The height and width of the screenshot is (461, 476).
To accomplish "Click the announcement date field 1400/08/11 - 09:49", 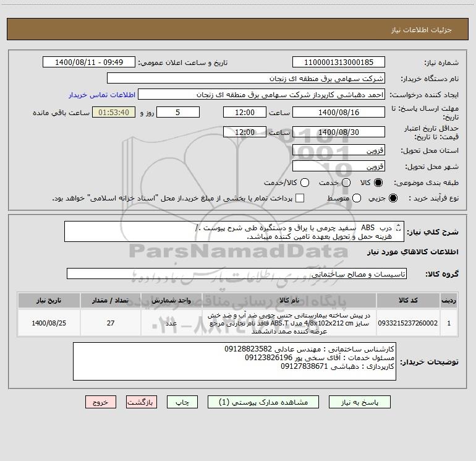I will coord(89,62).
